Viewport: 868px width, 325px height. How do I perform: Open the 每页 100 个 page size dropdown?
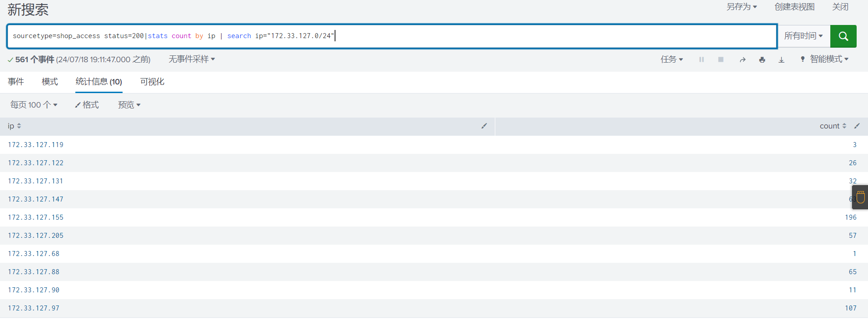(x=34, y=105)
